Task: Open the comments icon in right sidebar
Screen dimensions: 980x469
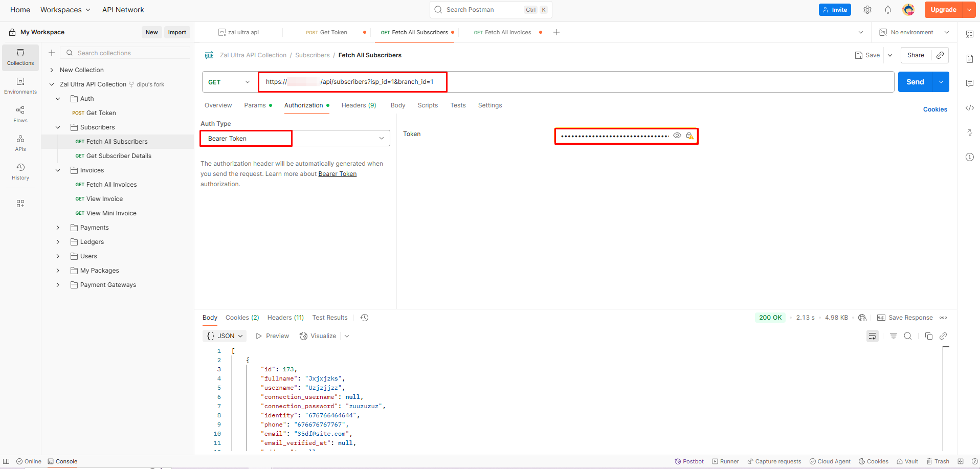Action: [970, 83]
